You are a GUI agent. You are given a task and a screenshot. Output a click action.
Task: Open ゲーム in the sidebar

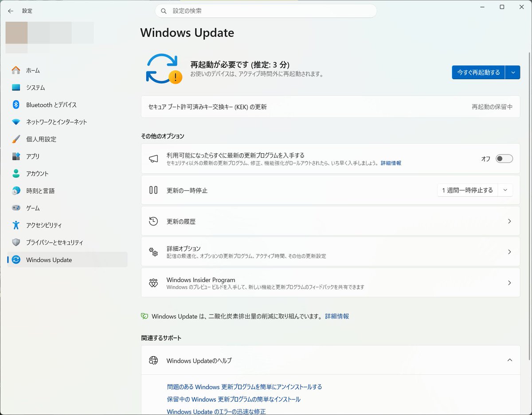[x=67, y=208]
